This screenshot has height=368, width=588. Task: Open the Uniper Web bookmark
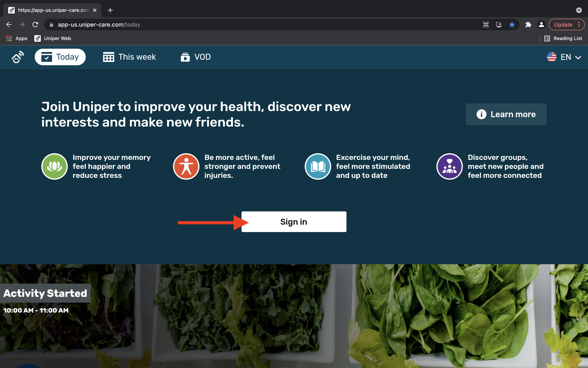[53, 38]
